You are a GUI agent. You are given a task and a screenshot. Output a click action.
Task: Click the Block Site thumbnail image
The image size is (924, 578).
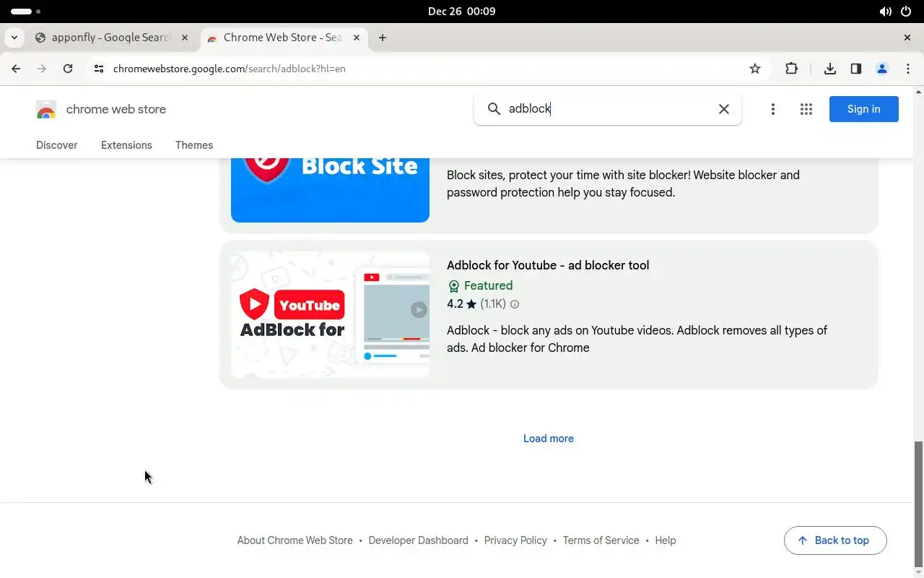(x=331, y=190)
